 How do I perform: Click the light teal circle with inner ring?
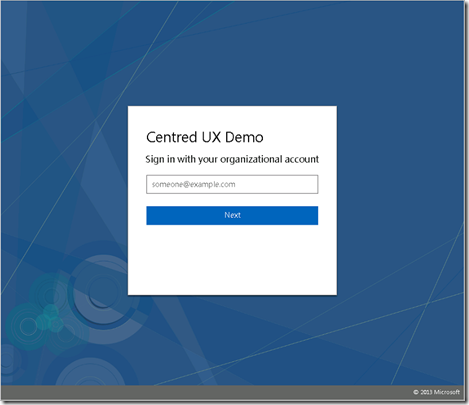coord(28,326)
